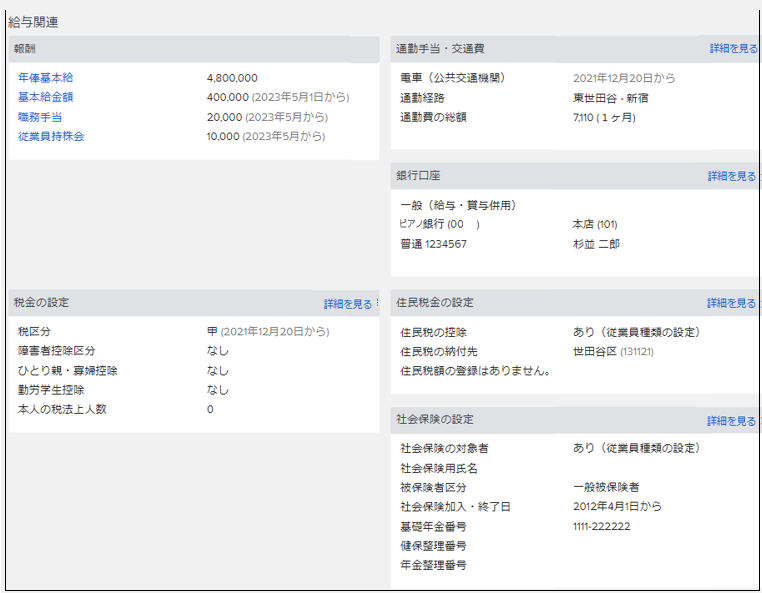Click the 住民税金の設定 header title

(435, 303)
